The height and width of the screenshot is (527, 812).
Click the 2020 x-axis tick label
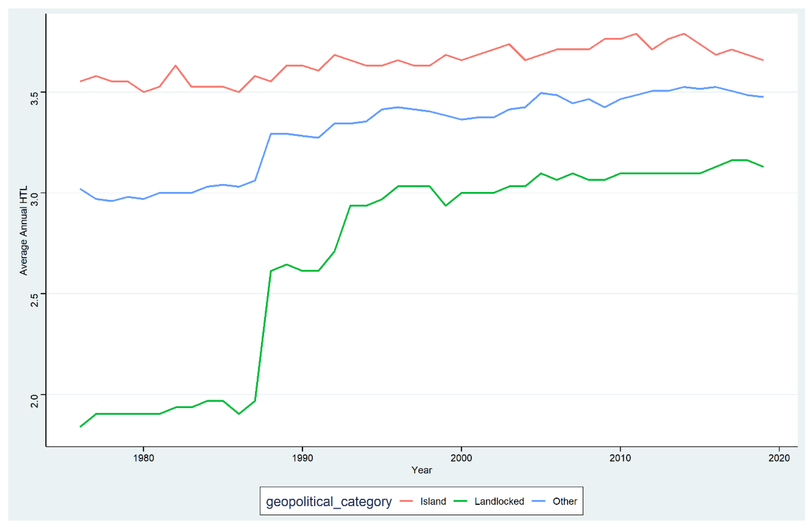point(779,458)
